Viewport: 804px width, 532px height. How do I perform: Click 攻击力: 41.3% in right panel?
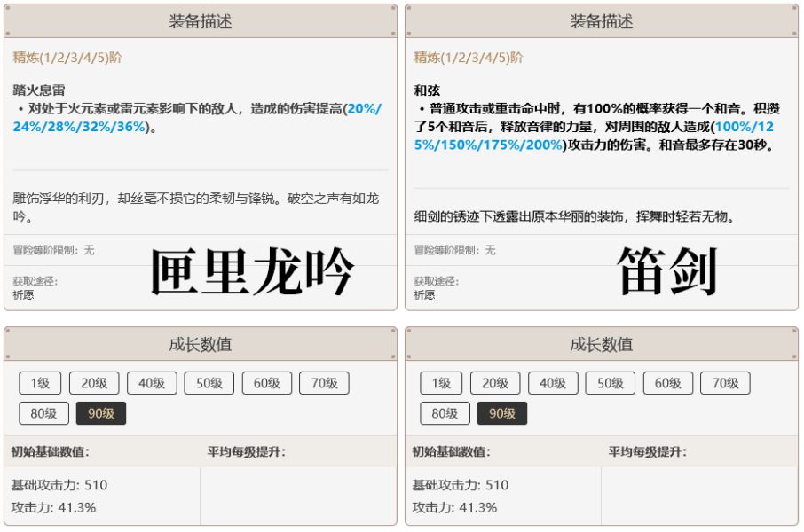(455, 507)
